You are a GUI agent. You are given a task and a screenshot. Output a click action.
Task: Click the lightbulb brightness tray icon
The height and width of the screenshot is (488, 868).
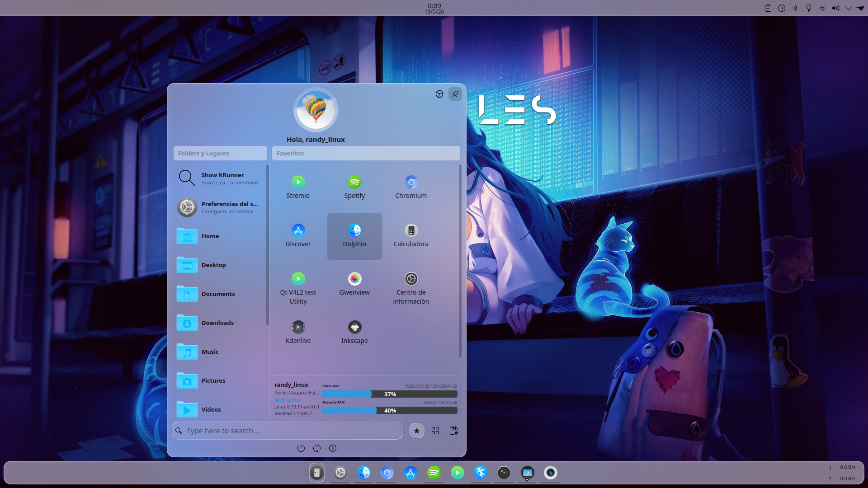tap(809, 8)
